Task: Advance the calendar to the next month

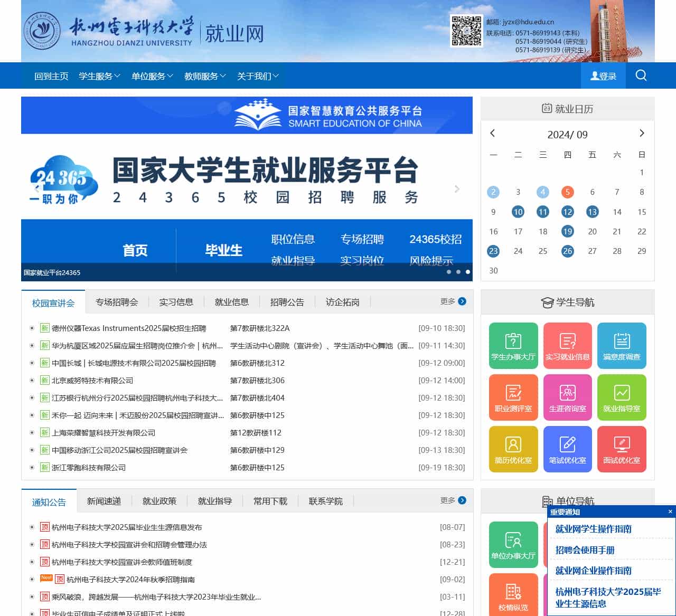Action: [x=642, y=133]
